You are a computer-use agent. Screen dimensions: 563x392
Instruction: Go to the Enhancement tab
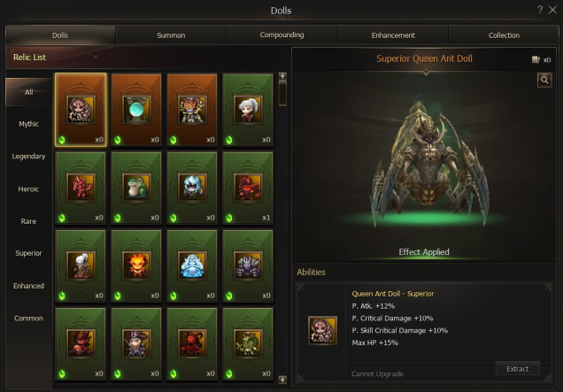393,35
